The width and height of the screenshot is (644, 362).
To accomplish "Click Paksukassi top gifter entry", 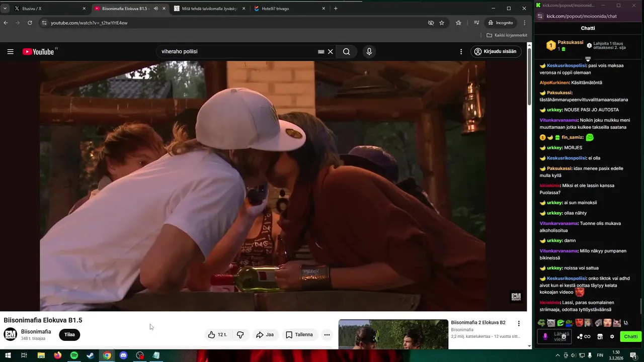I will tap(566, 45).
